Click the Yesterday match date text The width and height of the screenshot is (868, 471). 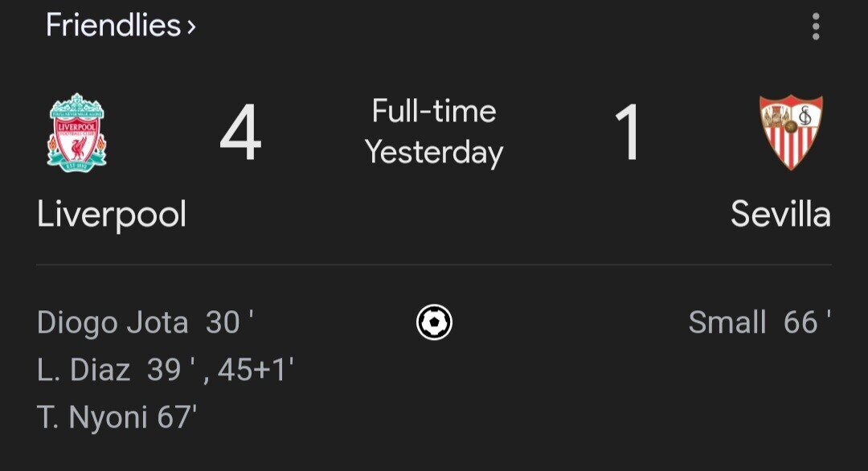click(434, 153)
